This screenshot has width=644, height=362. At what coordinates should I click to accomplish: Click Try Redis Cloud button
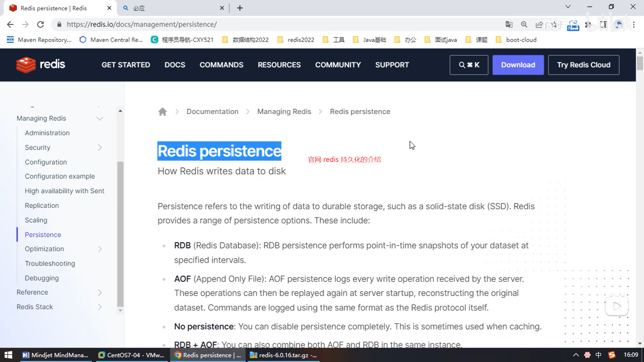[x=583, y=65]
